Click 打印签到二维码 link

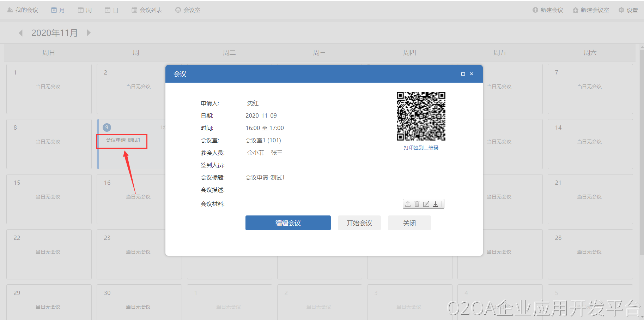421,148
